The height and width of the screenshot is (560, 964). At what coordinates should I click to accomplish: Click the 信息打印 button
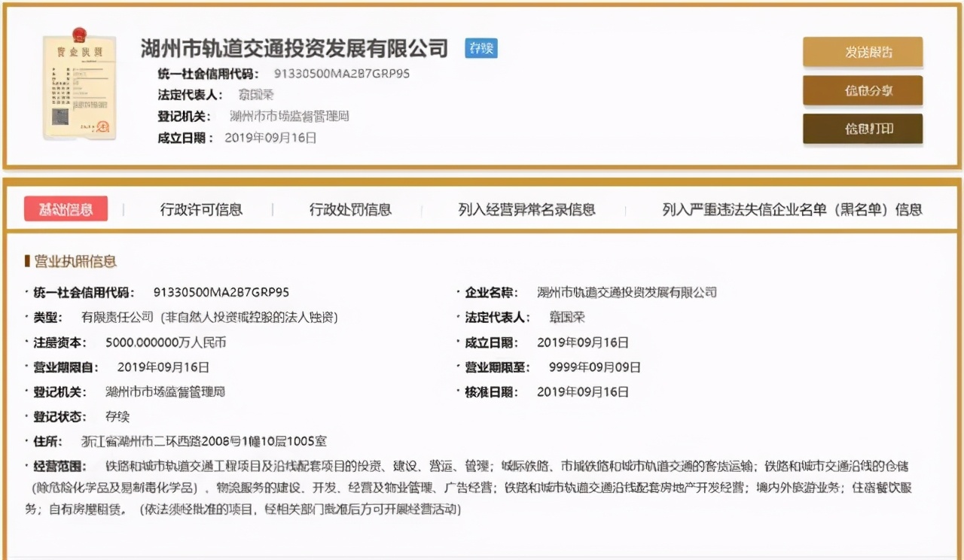click(x=863, y=128)
